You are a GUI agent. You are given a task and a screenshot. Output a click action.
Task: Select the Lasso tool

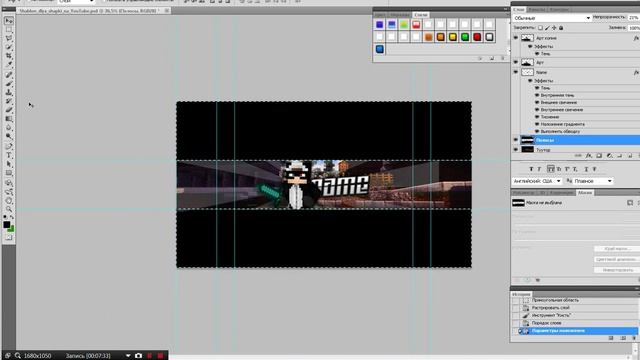9,38
